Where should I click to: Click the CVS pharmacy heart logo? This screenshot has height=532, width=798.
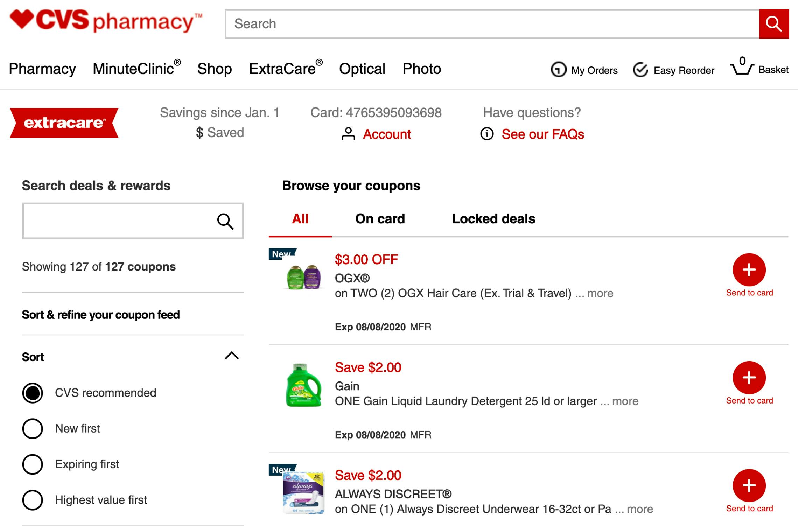click(22, 19)
